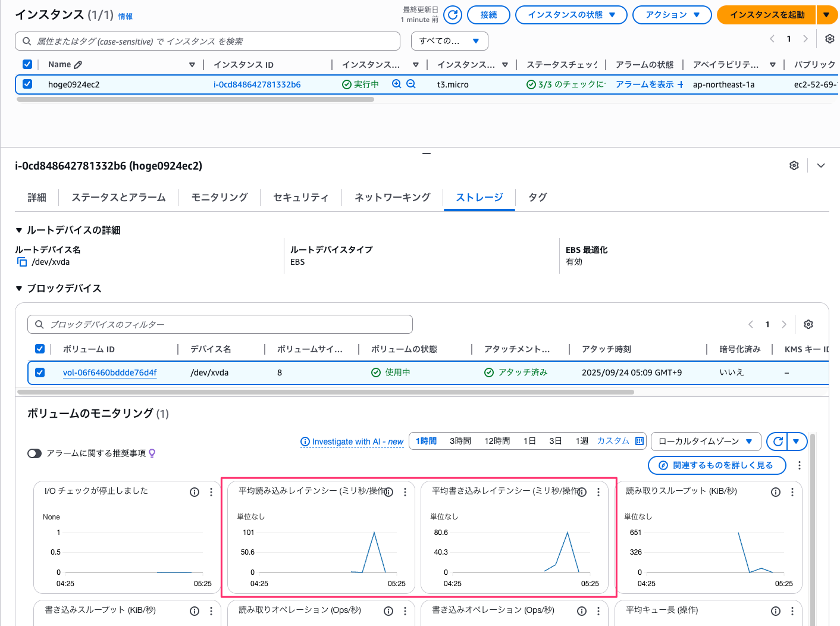Viewport: 840px width, 626px height.
Task: Click instances table horizontal scrollbar
Action: click(x=195, y=99)
